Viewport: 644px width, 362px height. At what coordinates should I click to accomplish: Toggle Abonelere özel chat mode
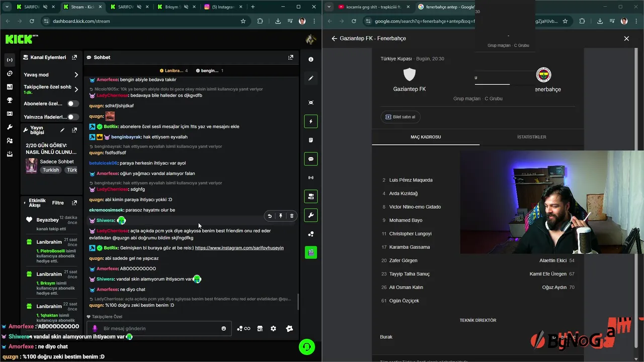73,104
